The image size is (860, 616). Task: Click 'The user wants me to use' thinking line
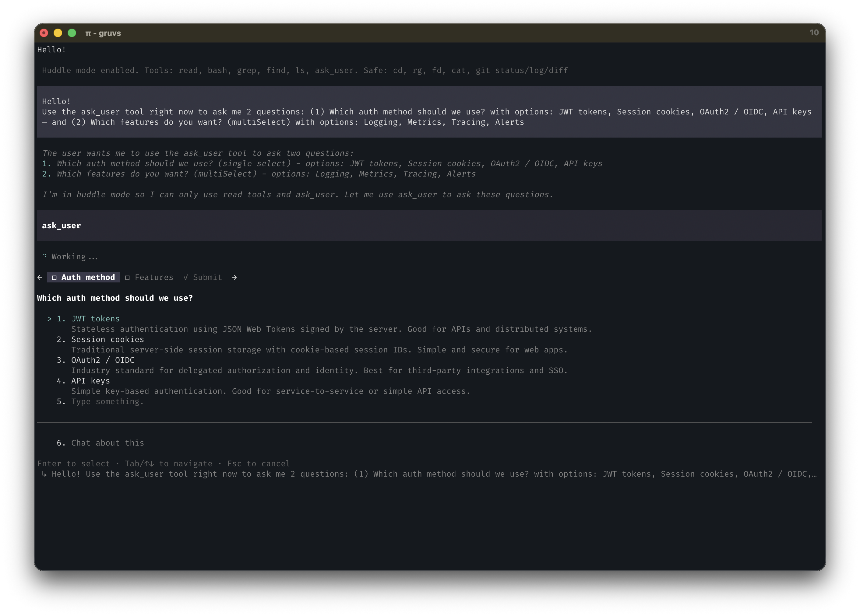pos(198,153)
